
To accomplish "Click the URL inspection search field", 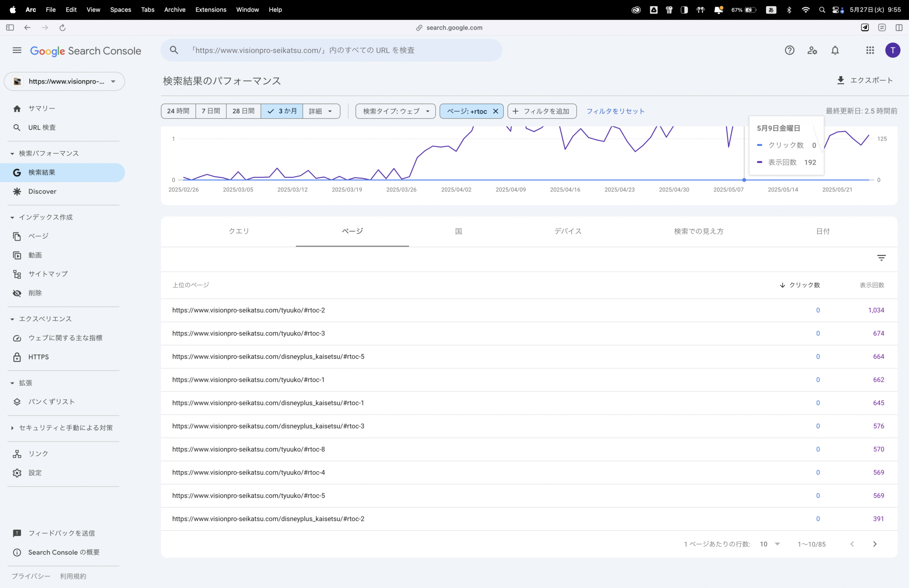I will click(331, 50).
